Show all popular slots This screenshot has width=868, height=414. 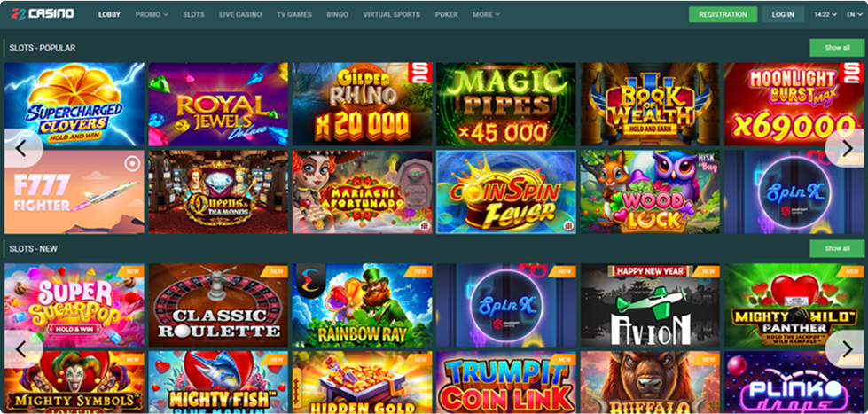(837, 48)
